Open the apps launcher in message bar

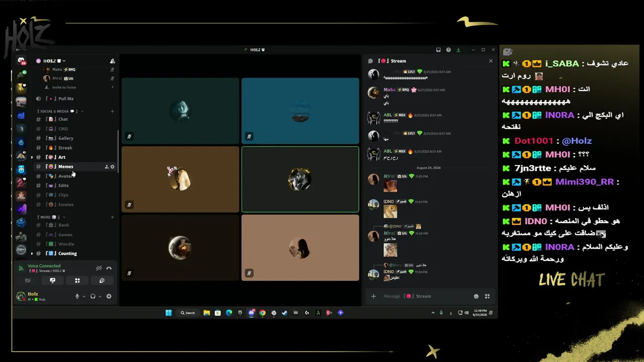[487, 296]
